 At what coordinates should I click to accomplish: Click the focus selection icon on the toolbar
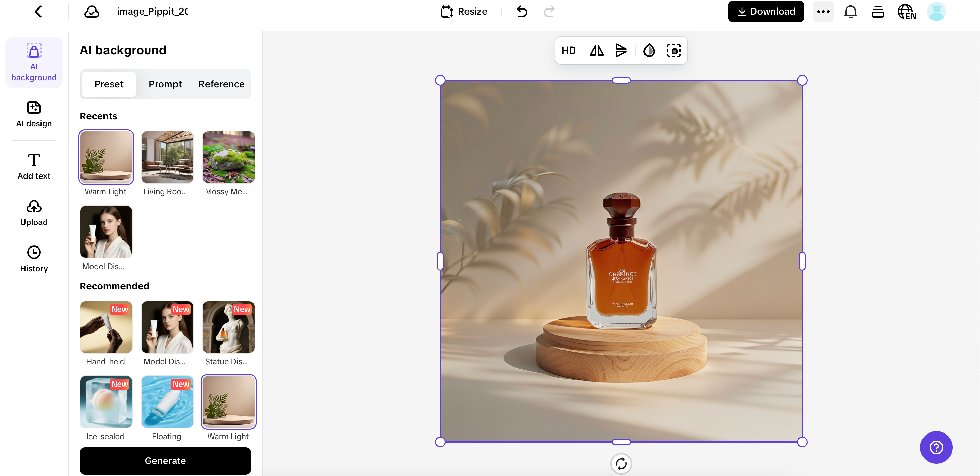tap(674, 50)
